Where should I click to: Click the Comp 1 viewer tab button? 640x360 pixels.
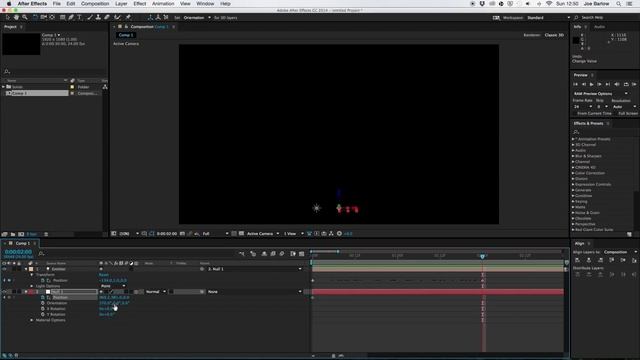coord(126,35)
